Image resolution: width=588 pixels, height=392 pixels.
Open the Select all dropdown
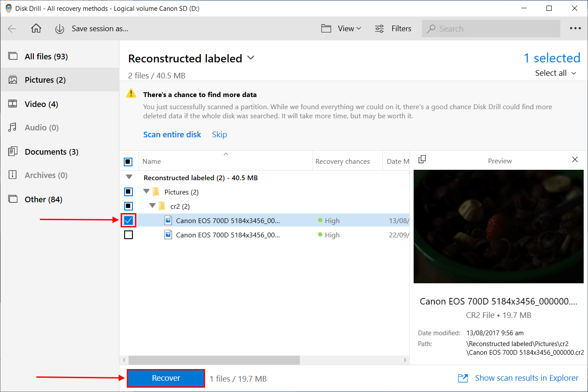pyautogui.click(x=556, y=73)
